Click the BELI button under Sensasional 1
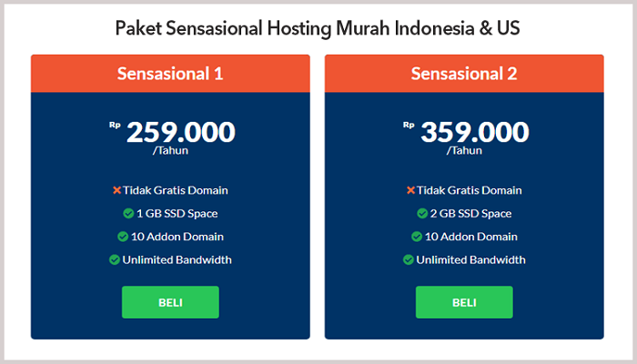 tap(170, 302)
